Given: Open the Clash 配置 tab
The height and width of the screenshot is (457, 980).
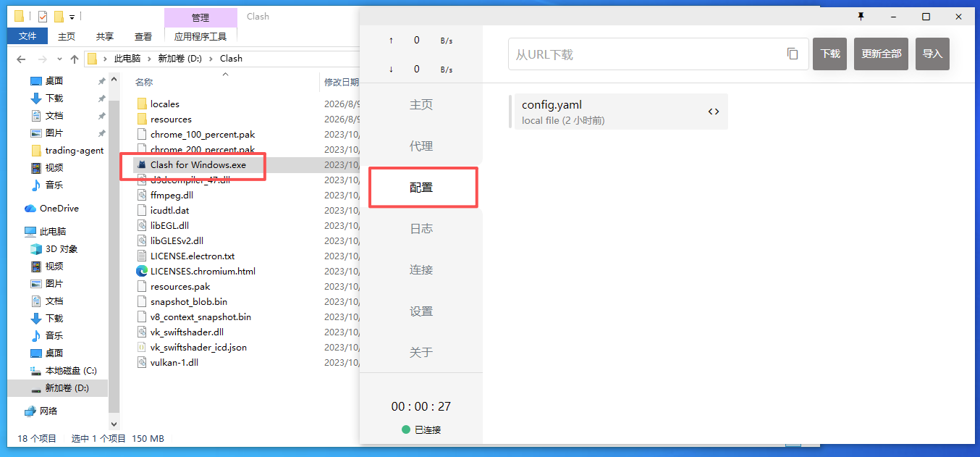Looking at the screenshot, I should click(421, 188).
